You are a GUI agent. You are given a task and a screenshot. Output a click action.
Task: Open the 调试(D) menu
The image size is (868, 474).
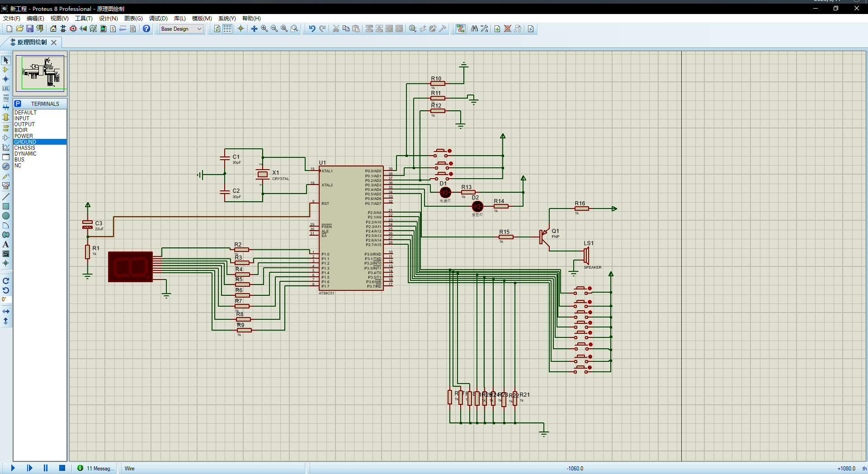click(x=158, y=19)
